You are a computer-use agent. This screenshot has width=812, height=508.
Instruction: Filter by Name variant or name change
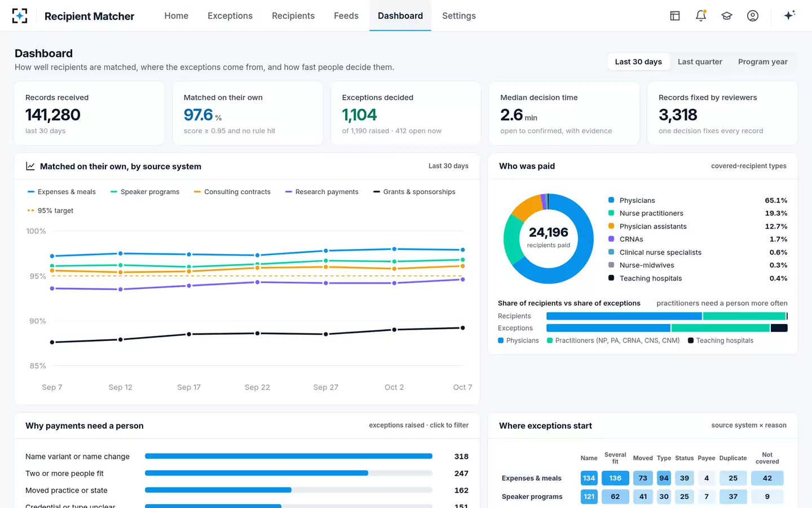247,457
